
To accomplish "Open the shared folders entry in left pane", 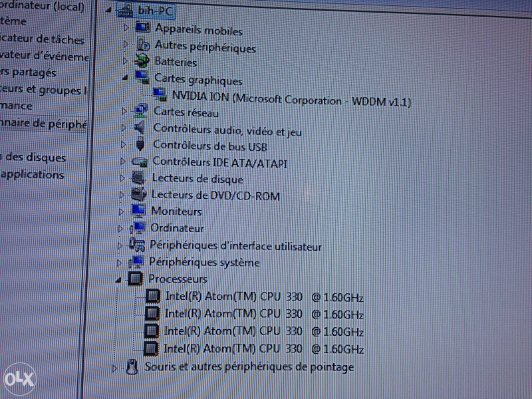I will coord(28,72).
